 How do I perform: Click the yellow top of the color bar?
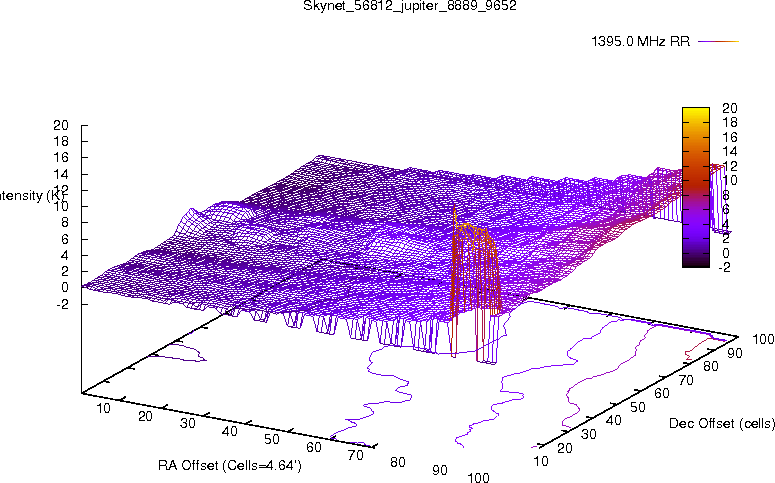click(x=695, y=111)
